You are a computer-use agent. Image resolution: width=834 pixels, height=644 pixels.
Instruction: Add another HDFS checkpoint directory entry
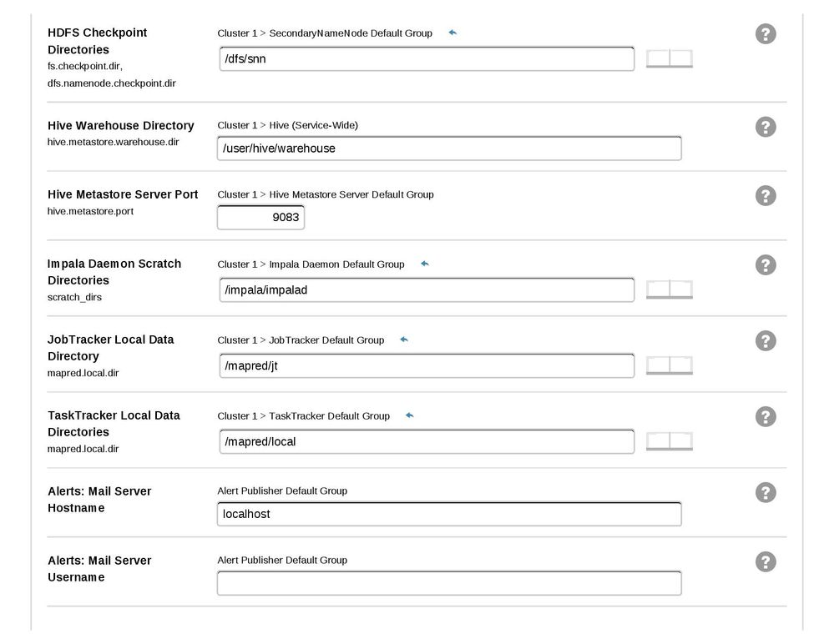pyautogui.click(x=657, y=58)
